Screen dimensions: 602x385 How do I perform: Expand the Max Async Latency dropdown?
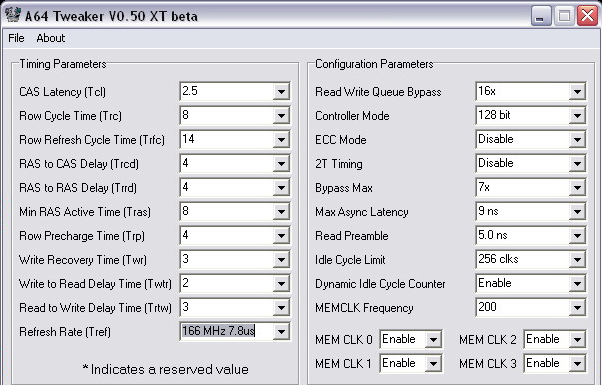577,212
